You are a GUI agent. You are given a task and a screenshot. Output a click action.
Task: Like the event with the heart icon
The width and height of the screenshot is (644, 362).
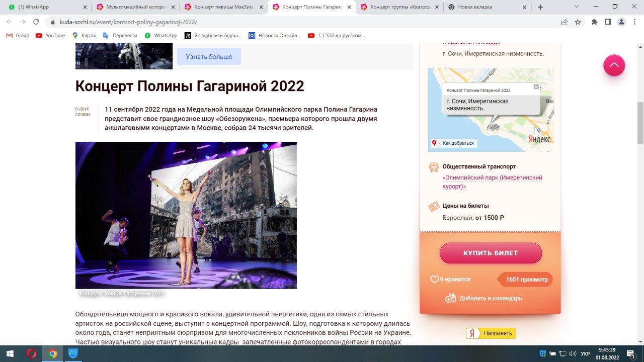(435, 280)
